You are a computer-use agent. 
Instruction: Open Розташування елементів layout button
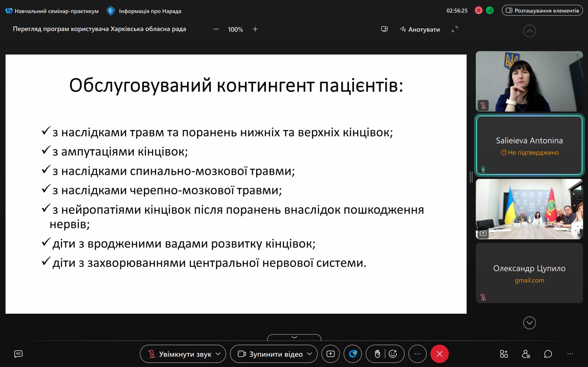[542, 10]
